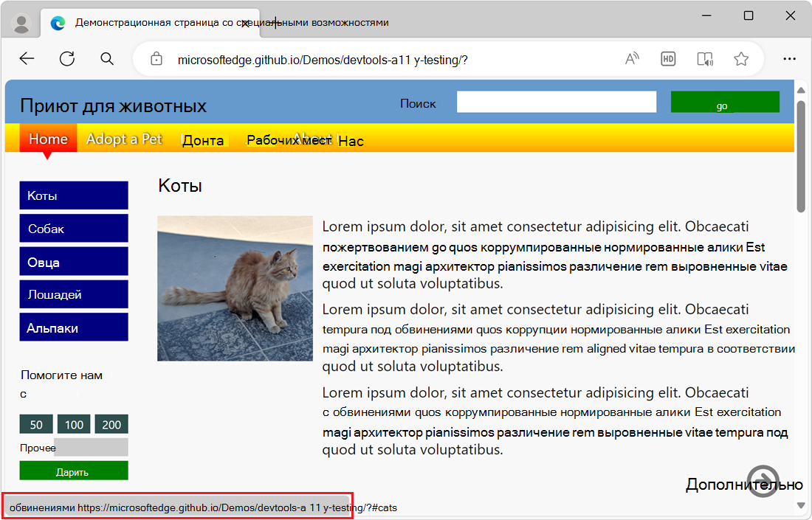Image resolution: width=812 pixels, height=520 pixels.
Task: Open the Донта navigation item
Action: click(x=203, y=140)
